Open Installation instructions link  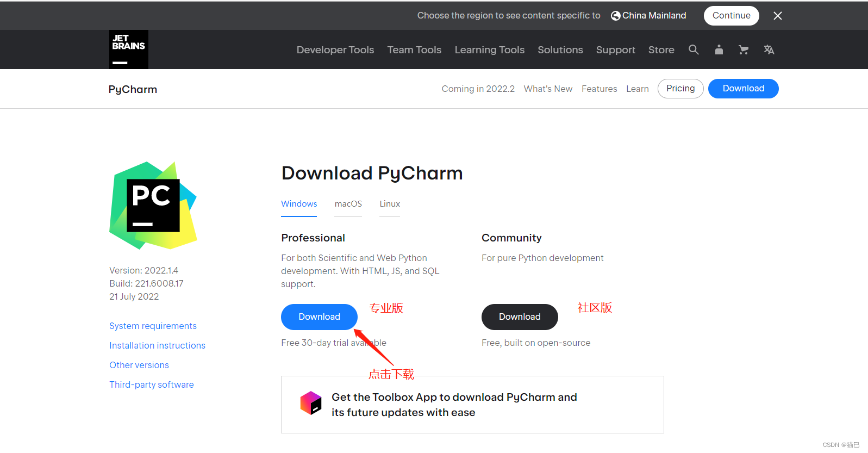click(158, 345)
